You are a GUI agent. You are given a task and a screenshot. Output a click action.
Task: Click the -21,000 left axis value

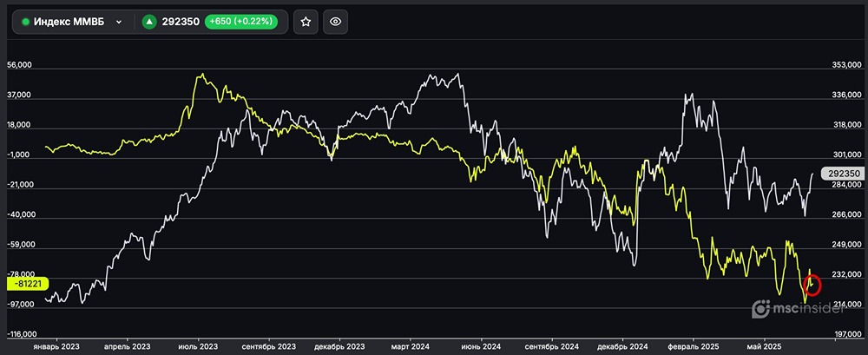19,186
